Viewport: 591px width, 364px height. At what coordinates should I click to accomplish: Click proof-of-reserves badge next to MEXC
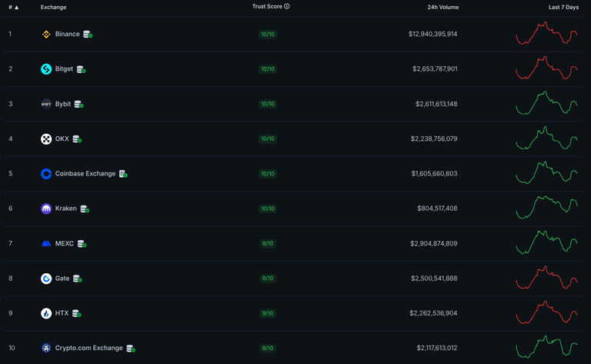tap(82, 244)
